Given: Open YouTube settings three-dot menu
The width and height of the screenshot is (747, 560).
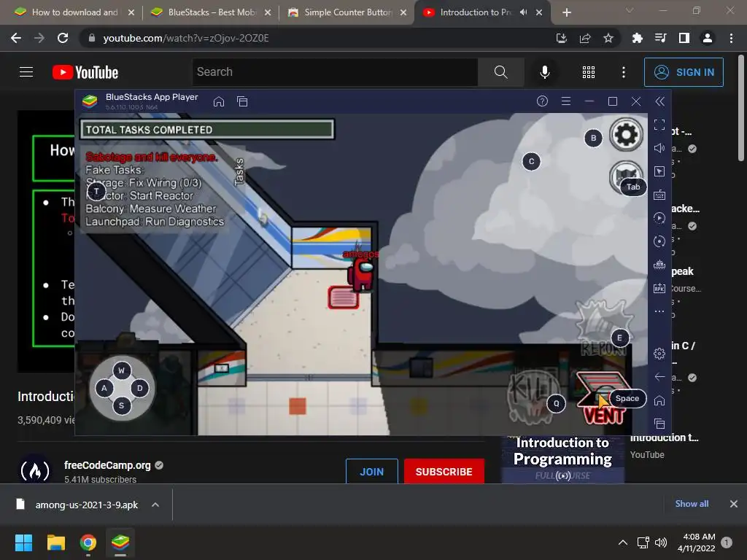Looking at the screenshot, I should (x=624, y=72).
